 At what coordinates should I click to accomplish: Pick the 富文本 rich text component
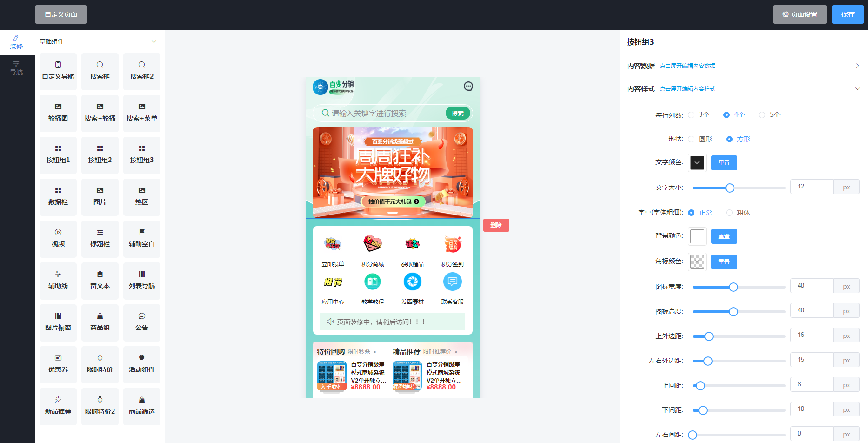point(100,280)
